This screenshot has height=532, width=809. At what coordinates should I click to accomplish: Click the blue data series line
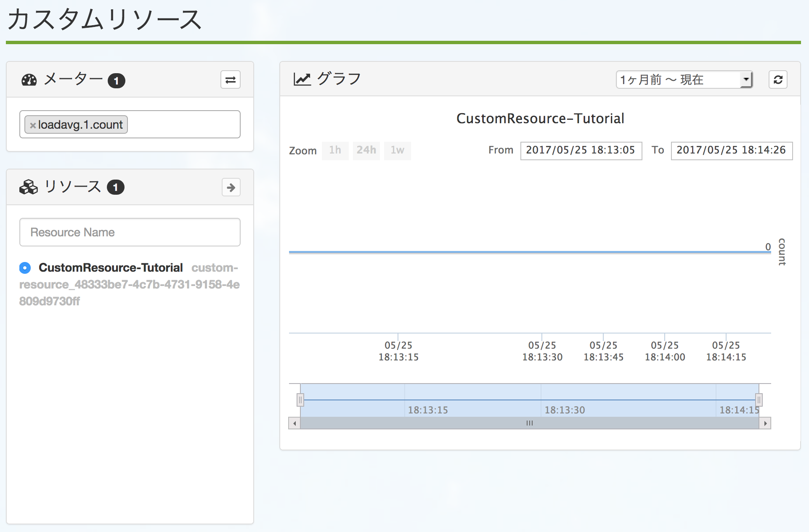click(x=530, y=252)
